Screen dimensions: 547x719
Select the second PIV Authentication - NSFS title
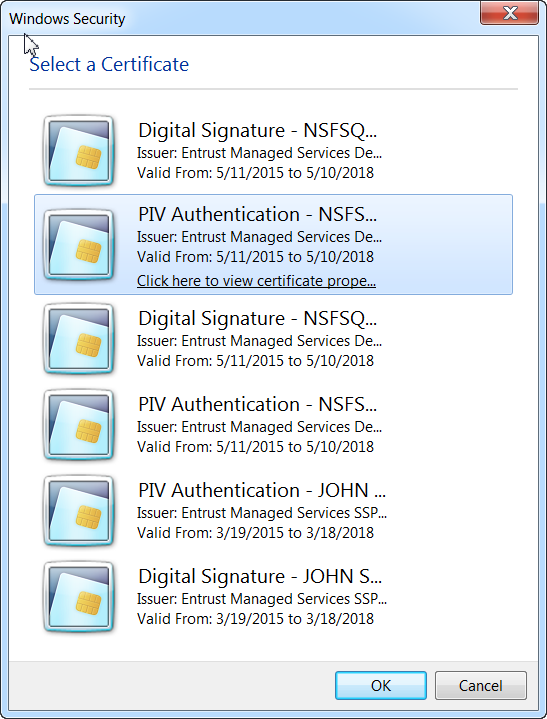pyautogui.click(x=257, y=404)
